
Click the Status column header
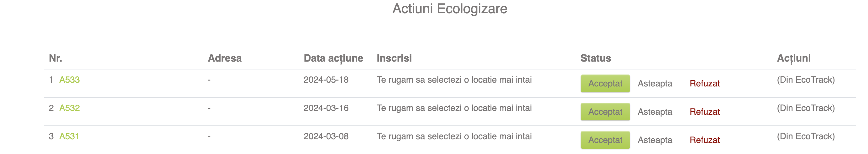(595, 58)
